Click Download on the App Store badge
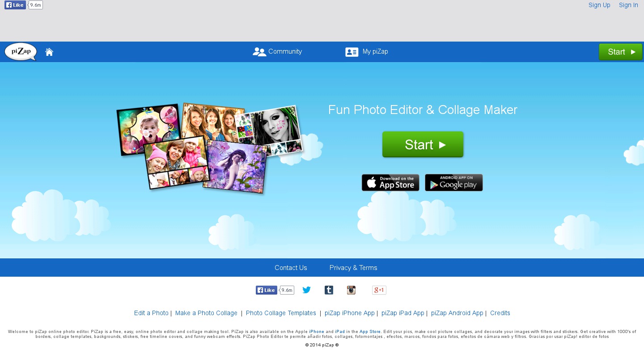This screenshot has height=350, width=644. (x=390, y=182)
